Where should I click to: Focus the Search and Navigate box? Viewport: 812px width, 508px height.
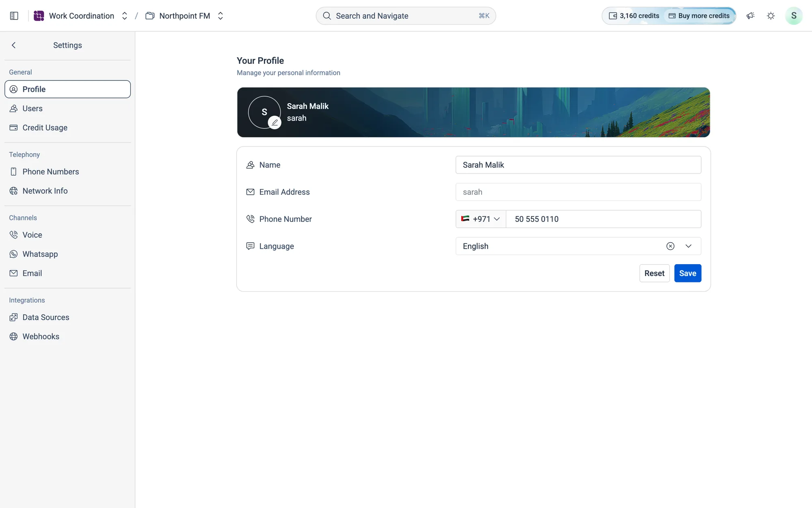point(406,16)
